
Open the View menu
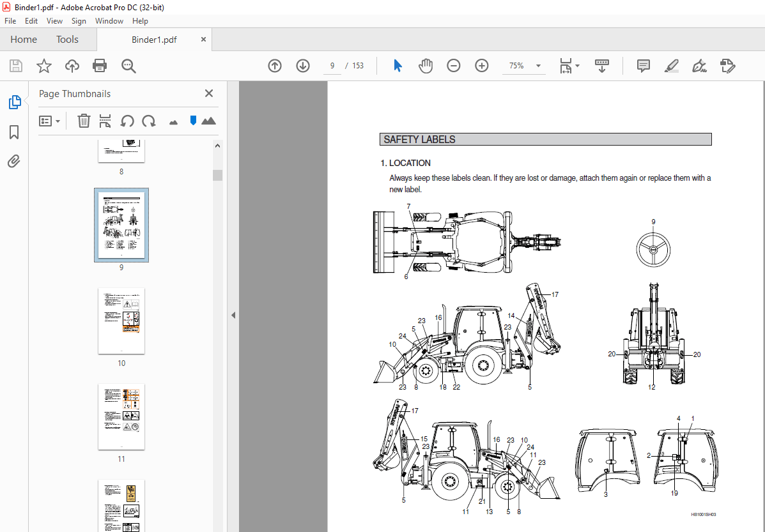pos(54,20)
